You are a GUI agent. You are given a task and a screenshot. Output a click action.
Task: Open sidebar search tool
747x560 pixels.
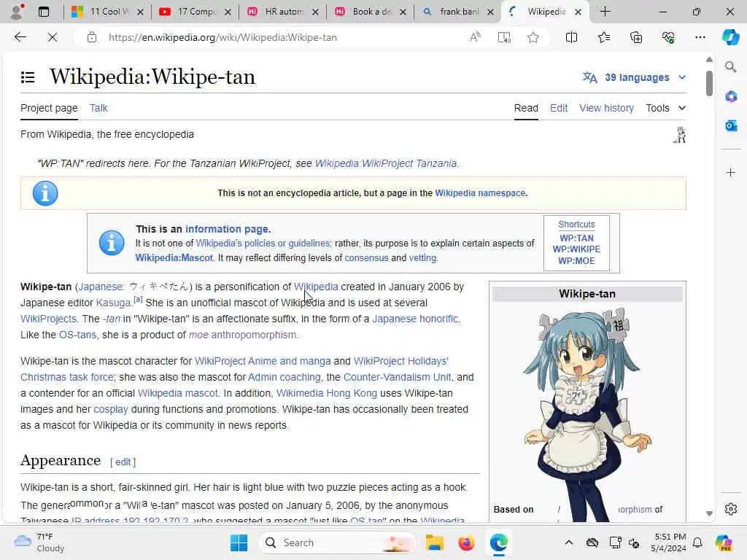[x=731, y=66]
